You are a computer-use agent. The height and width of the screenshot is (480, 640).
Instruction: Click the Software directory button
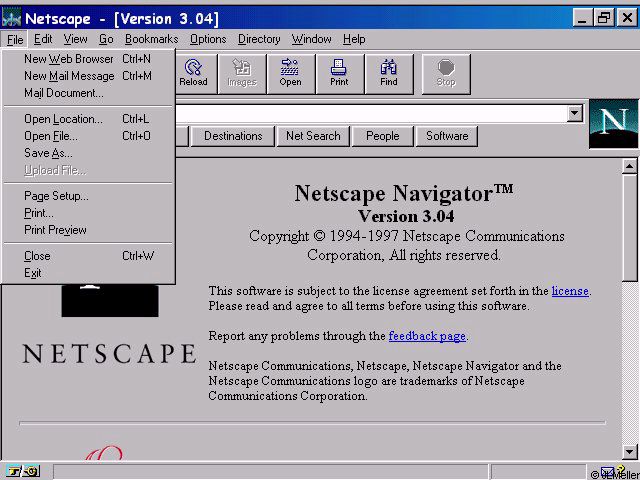point(447,136)
